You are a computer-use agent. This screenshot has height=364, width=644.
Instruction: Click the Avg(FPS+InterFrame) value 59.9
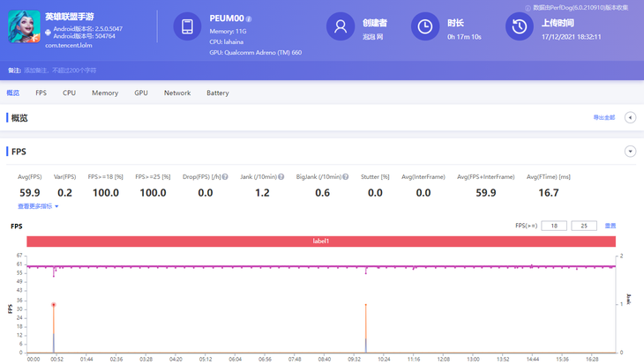click(x=486, y=193)
